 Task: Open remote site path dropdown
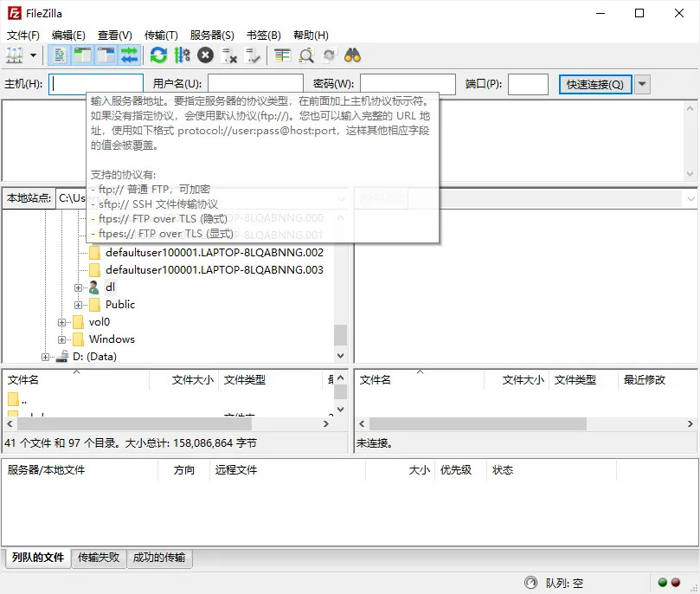click(691, 199)
